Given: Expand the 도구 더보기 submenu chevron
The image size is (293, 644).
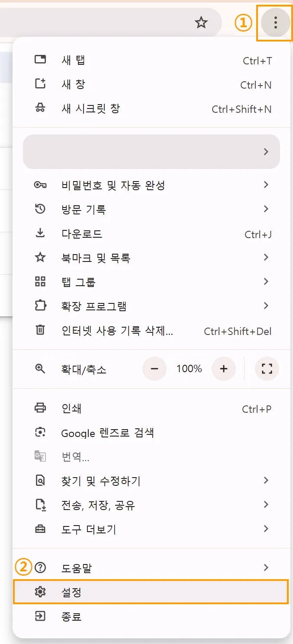Looking at the screenshot, I should point(266,529).
